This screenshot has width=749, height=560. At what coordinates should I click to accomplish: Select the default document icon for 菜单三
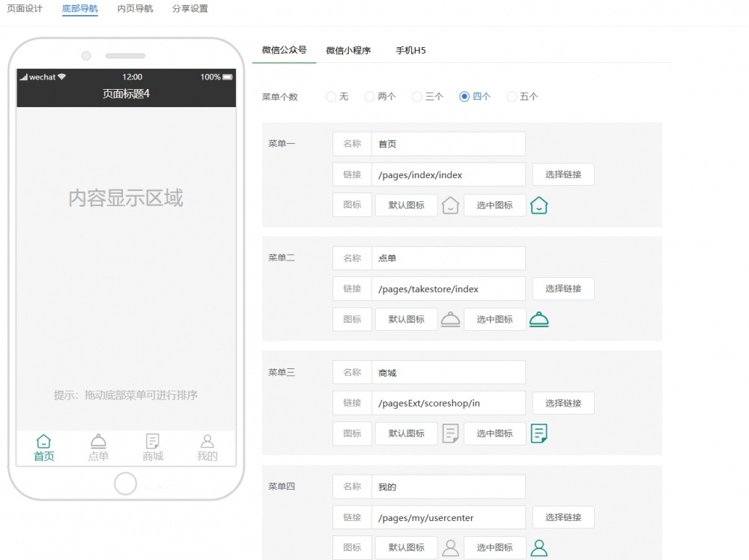(450, 433)
